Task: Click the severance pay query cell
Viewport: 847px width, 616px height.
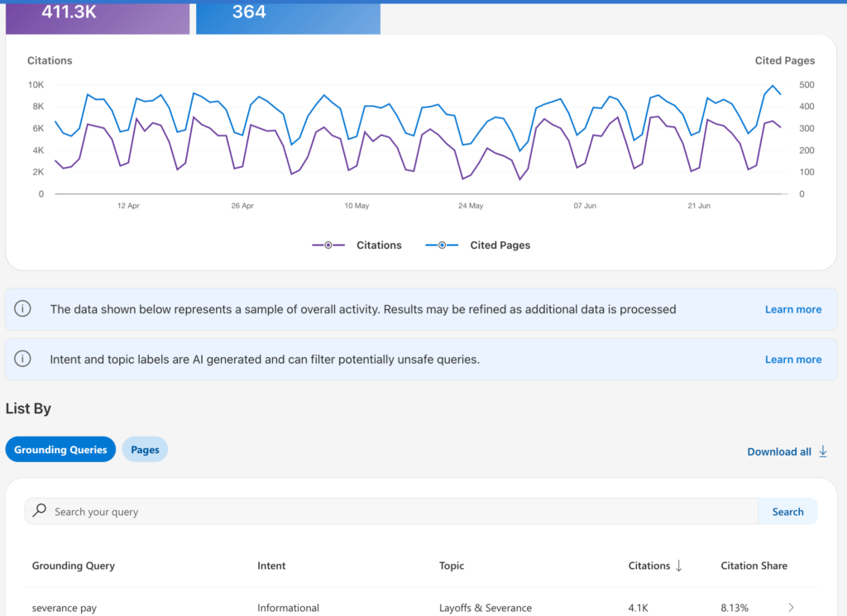Action: point(65,608)
